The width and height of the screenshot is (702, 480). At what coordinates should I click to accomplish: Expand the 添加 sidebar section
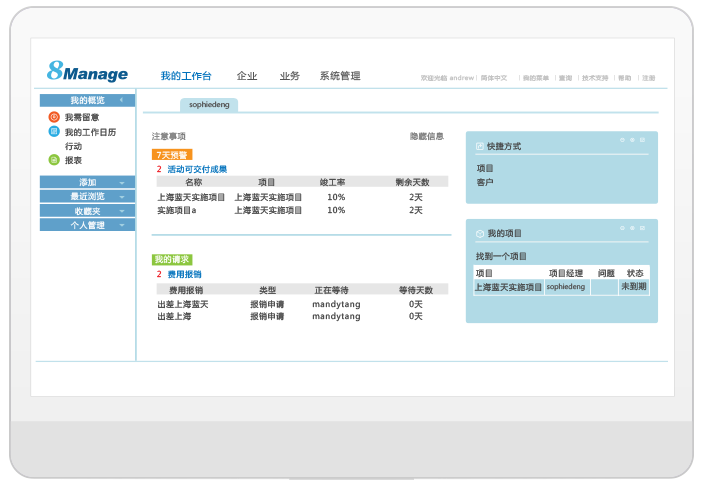[x=121, y=183]
